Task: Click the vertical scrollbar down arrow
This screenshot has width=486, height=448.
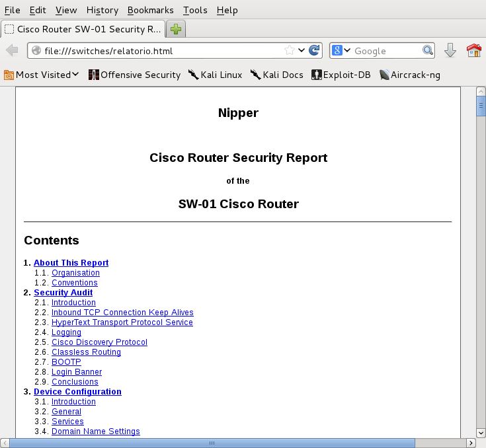Action: (x=481, y=433)
